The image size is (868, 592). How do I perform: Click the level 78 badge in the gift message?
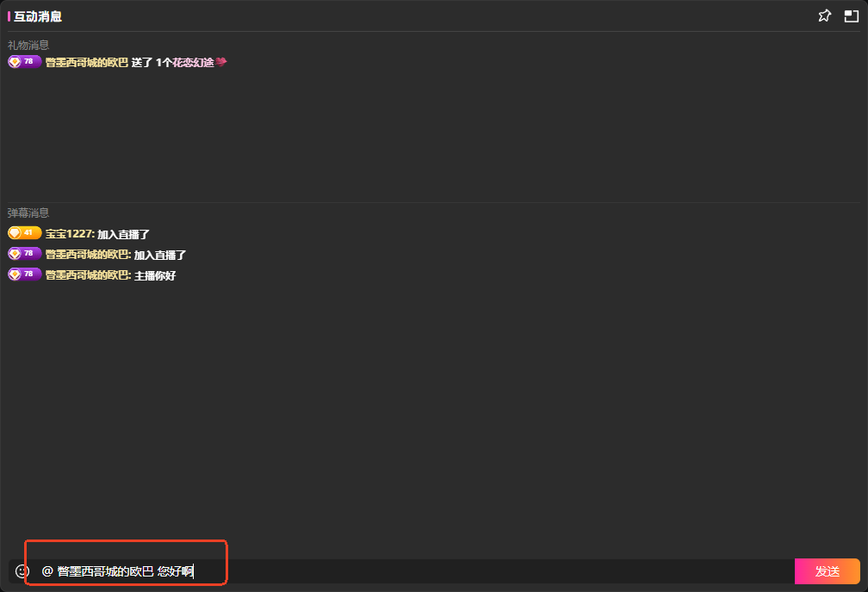click(24, 62)
